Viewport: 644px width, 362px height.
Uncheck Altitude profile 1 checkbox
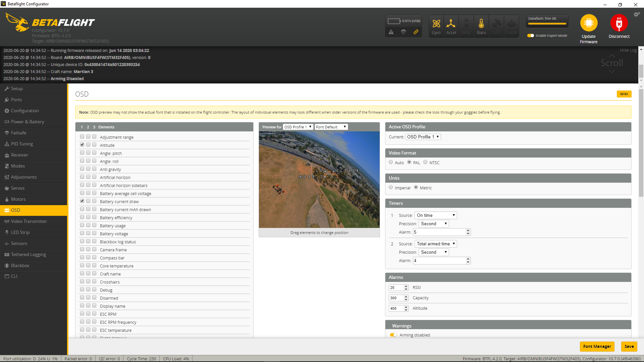coord(82,145)
